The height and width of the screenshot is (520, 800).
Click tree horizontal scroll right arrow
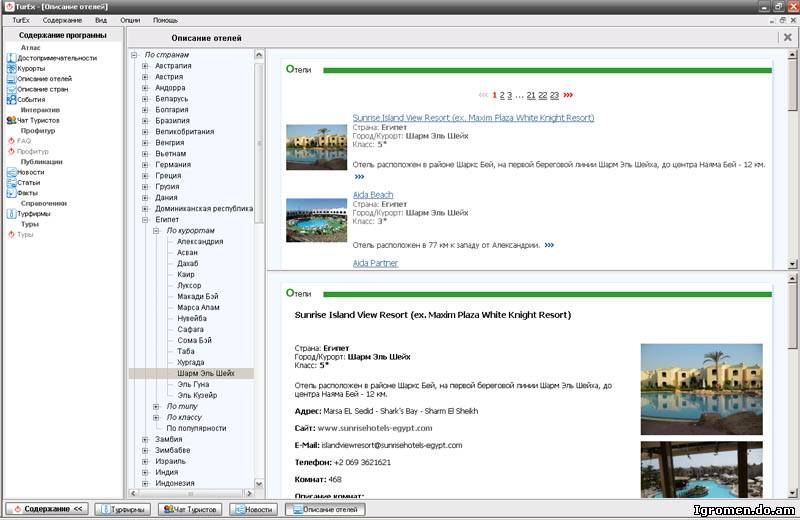click(249, 493)
